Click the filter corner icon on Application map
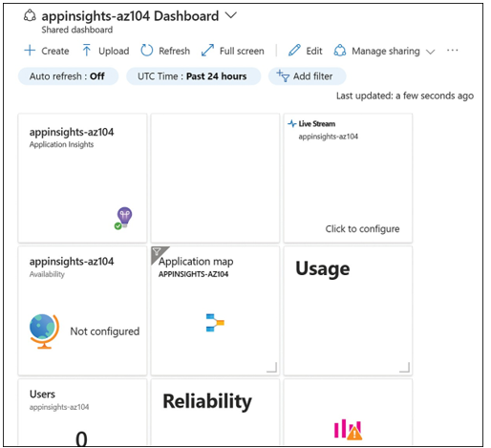 click(157, 252)
